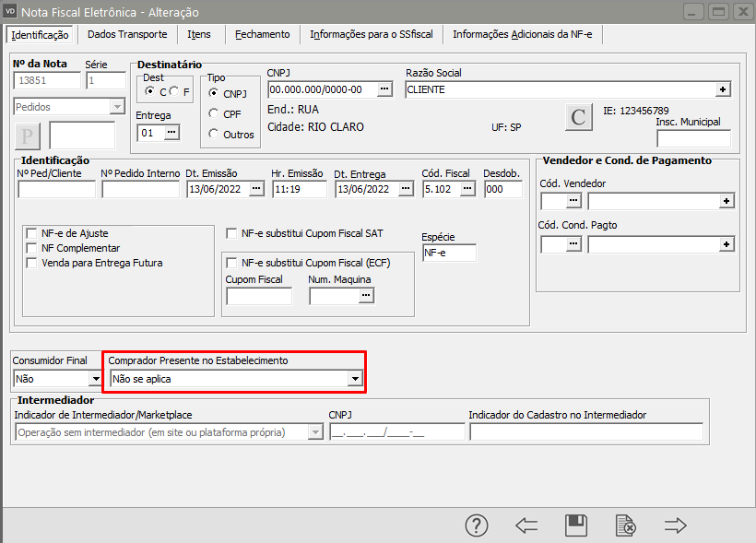Select the CPF radio button
Screen dimensions: 756x543
click(214, 113)
